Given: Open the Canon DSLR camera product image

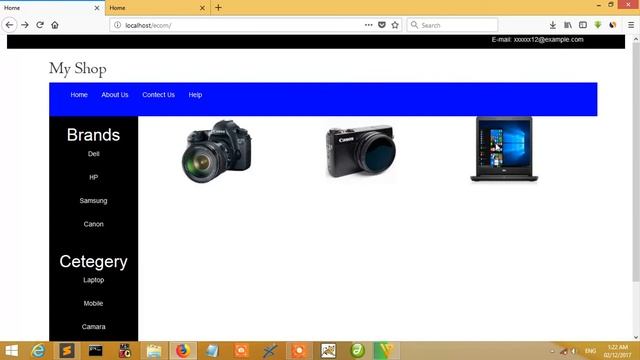Looking at the screenshot, I should click(x=217, y=151).
